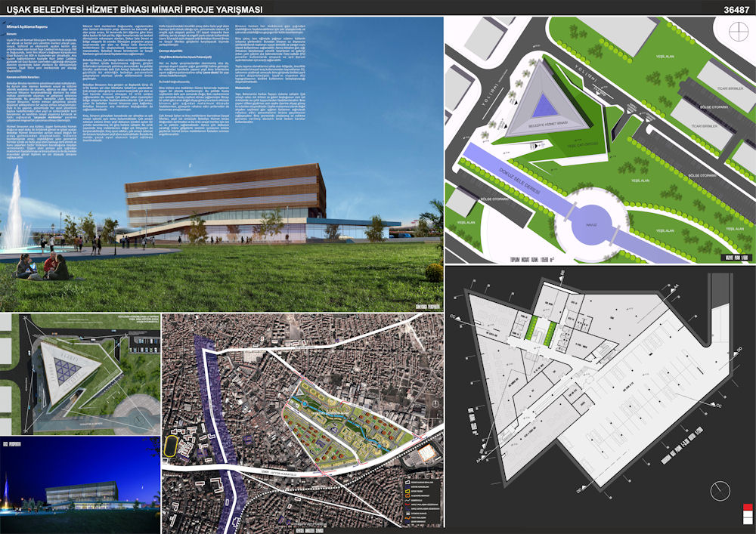The image size is (756, 534).
Task: Open the night render thumbnail
Action: point(80,484)
